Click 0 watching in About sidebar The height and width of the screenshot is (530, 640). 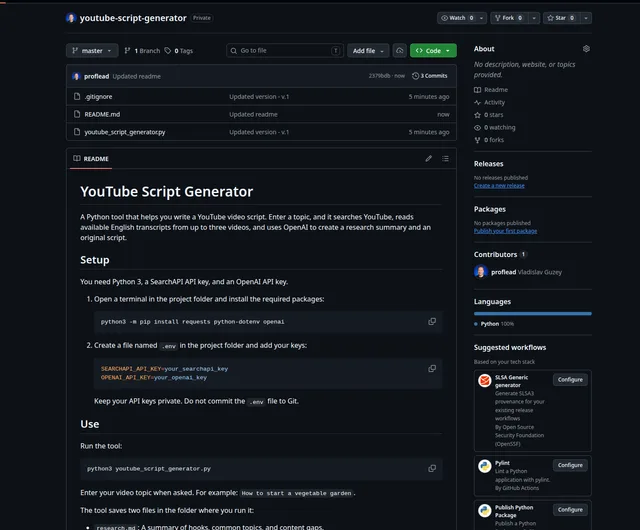(495, 127)
